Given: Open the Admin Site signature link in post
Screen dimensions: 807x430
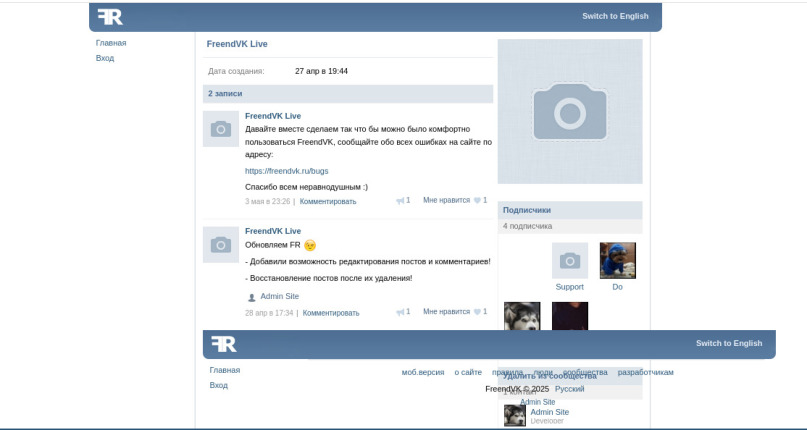Looking at the screenshot, I should click(279, 296).
